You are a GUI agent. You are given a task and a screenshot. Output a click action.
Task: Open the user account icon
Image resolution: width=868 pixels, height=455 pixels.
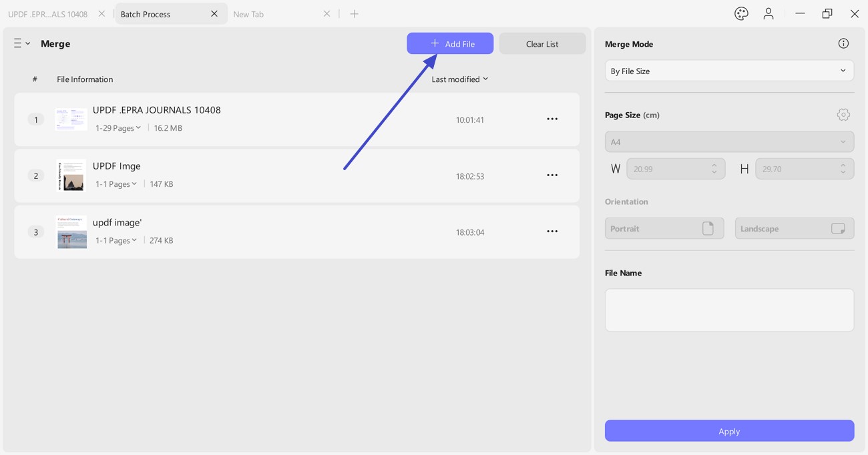tap(769, 14)
